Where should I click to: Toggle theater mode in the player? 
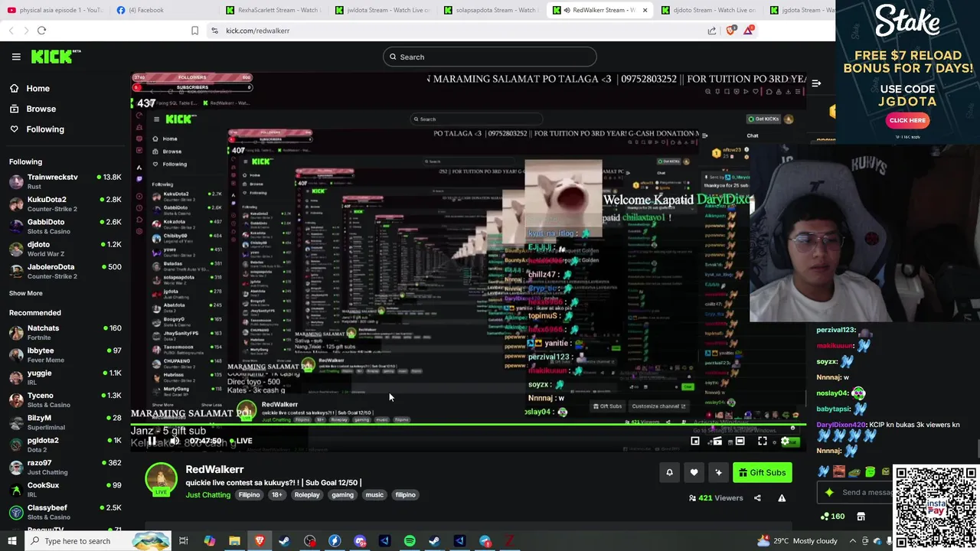740,441
